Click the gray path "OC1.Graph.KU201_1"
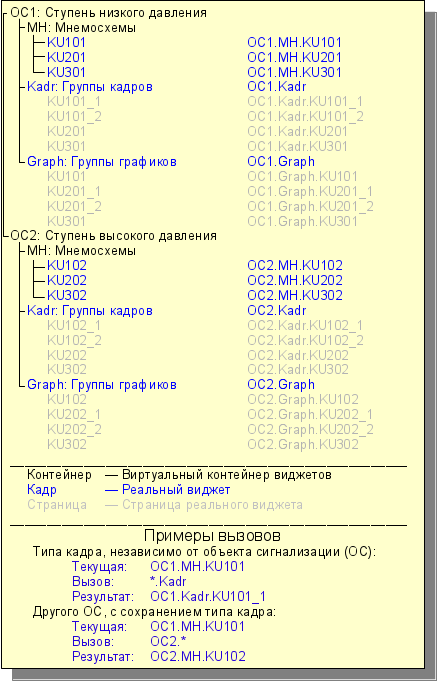This screenshot has height=681, width=437. 310,192
